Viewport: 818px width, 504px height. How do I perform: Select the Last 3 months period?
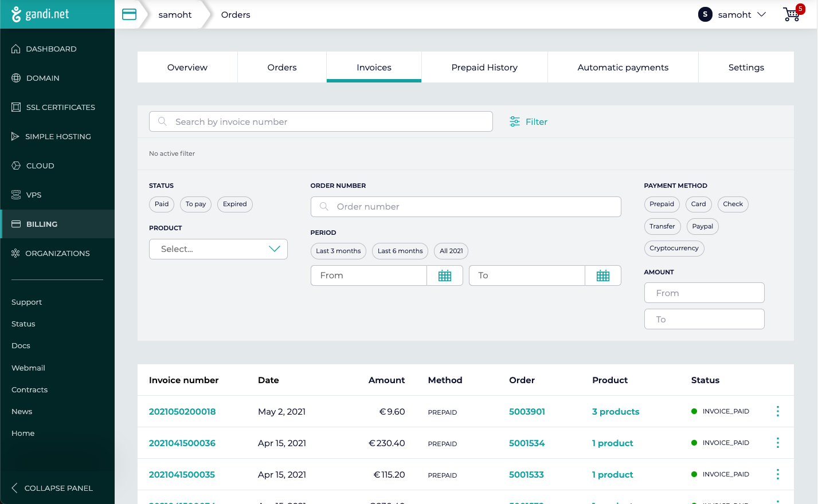pyautogui.click(x=338, y=251)
